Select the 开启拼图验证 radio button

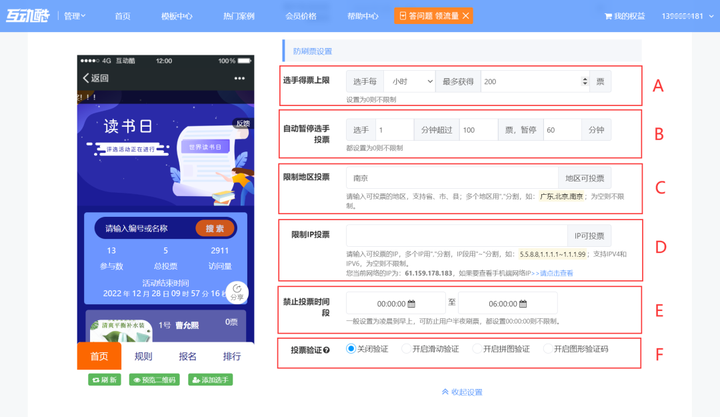point(477,349)
